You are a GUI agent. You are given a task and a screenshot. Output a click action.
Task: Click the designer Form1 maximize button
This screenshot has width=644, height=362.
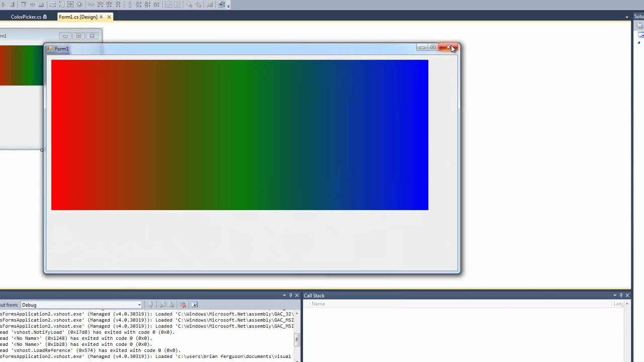(x=78, y=36)
